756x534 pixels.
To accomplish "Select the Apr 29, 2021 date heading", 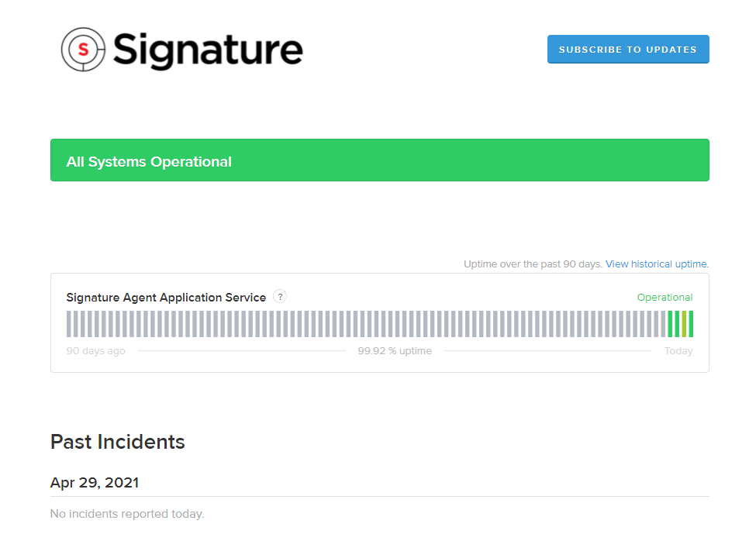I will point(95,483).
